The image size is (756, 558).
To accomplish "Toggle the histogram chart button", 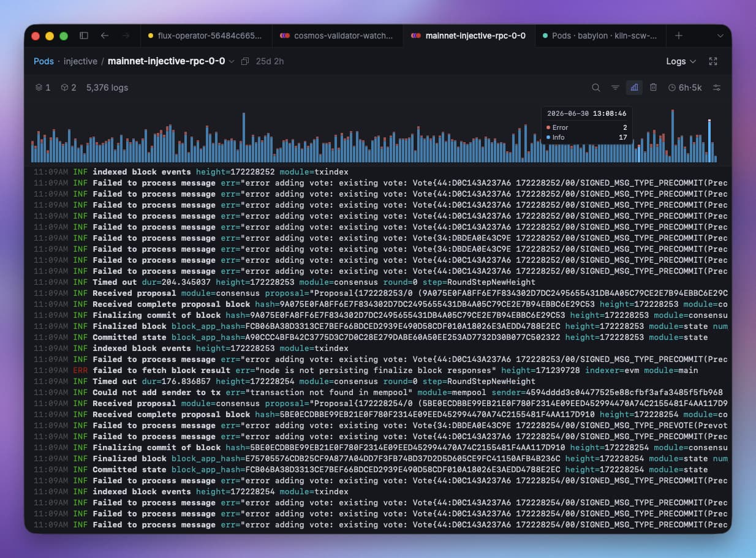I will point(634,88).
